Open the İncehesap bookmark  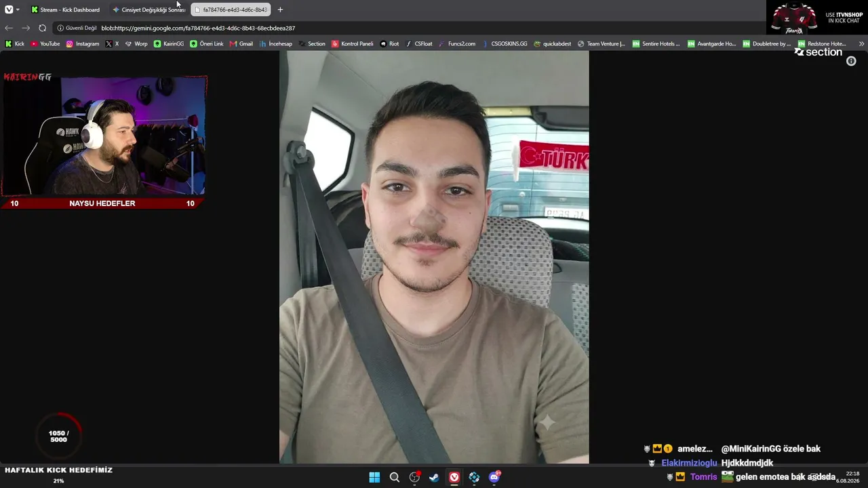point(276,43)
